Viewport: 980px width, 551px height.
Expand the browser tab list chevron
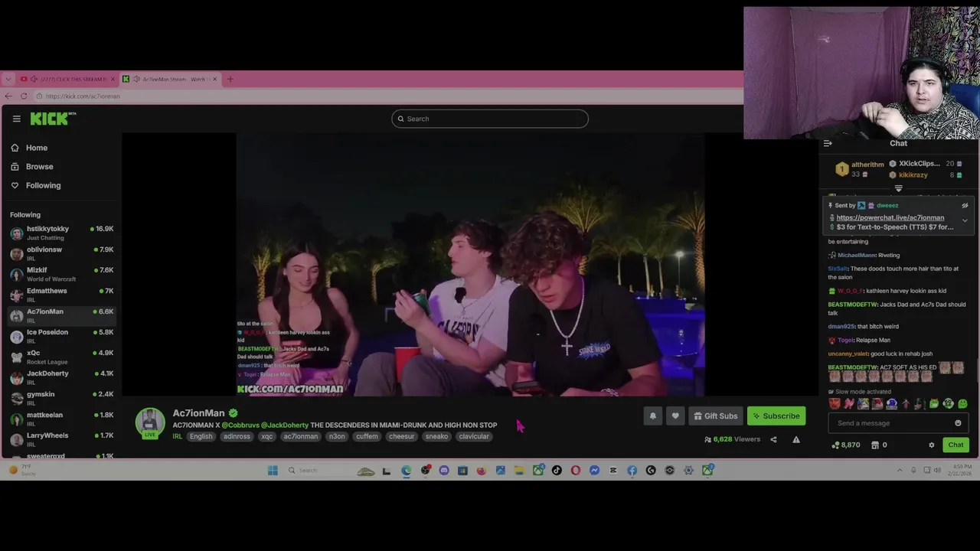[x=8, y=79]
